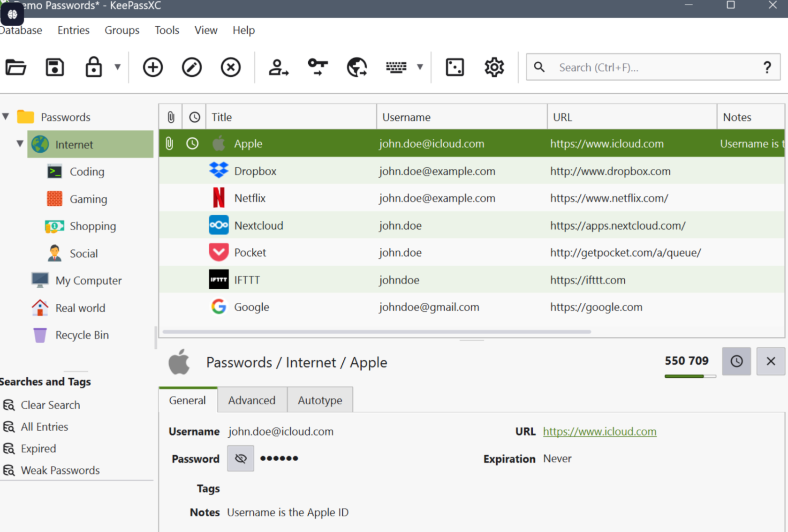Click the IFTTT entry icon
This screenshot has width=788, height=532.
click(219, 280)
